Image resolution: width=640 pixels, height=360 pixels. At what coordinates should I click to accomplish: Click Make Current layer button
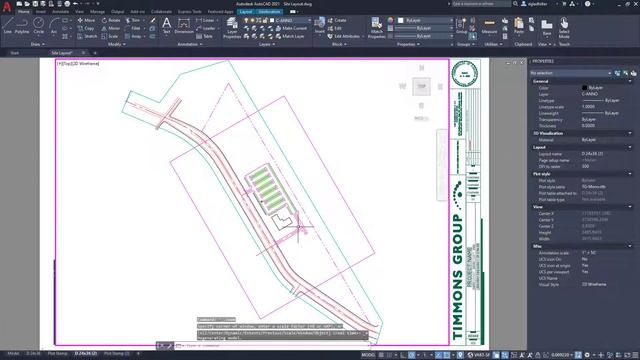(x=291, y=28)
